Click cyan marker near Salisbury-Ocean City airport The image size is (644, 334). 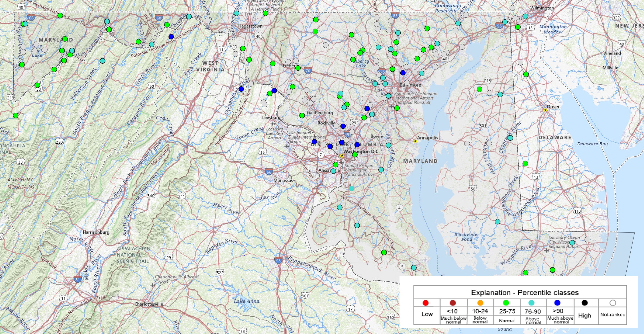point(572,243)
